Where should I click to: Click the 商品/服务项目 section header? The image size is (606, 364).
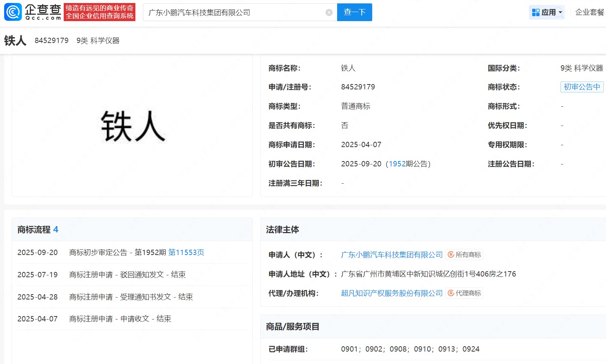(292, 327)
